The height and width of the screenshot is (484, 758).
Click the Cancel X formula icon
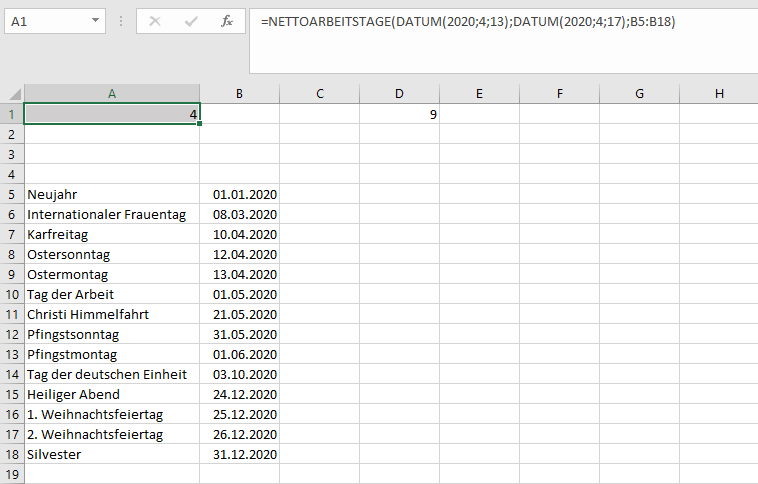[155, 21]
